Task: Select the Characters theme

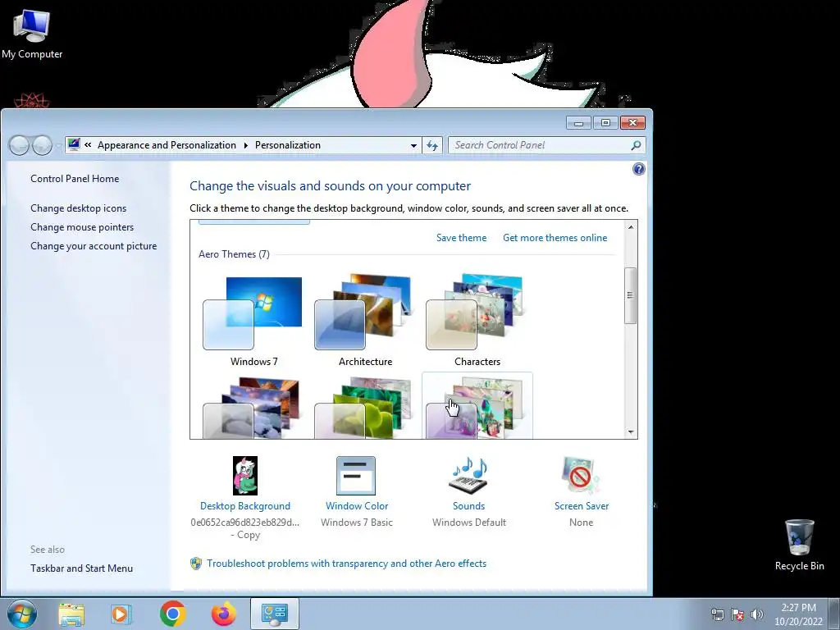Action: tap(477, 321)
